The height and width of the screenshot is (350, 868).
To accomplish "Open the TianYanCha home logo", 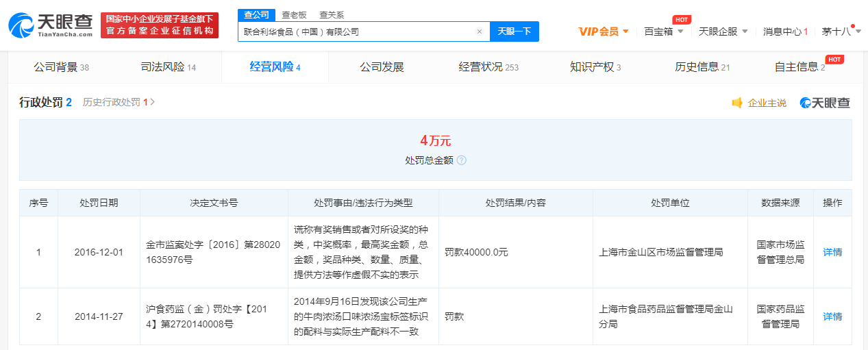I will 50,25.
